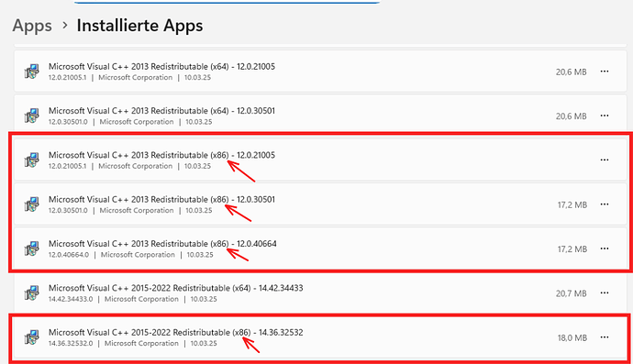This screenshot has width=633, height=364.
Task: Open three-dot menu for 2013 (x64) 12.0.30501
Action: click(x=605, y=116)
